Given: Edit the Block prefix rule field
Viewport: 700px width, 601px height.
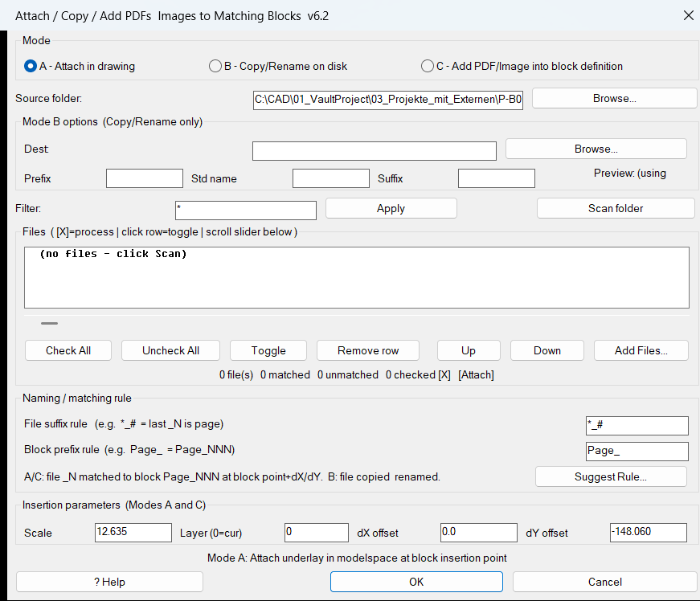Looking at the screenshot, I should [x=637, y=451].
